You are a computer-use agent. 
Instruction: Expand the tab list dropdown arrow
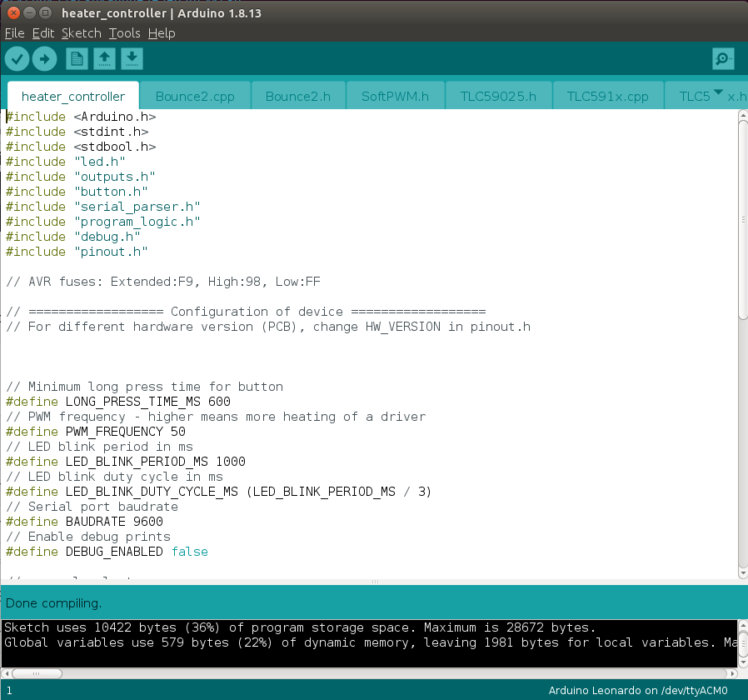(x=718, y=93)
